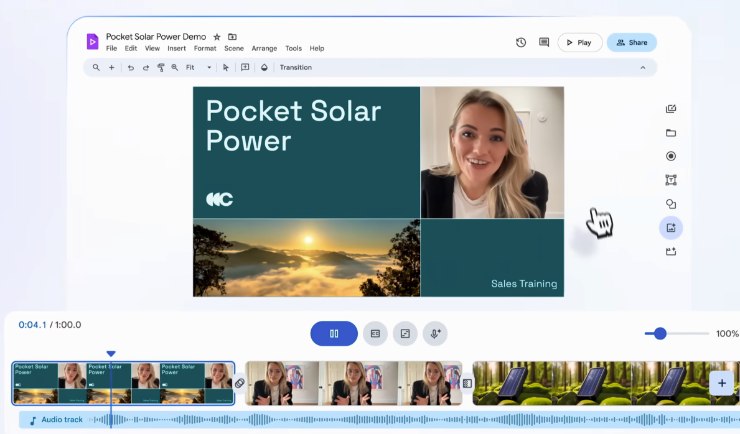Image resolution: width=740 pixels, height=434 pixels.
Task: Choose the select cursor tool
Action: coord(226,67)
